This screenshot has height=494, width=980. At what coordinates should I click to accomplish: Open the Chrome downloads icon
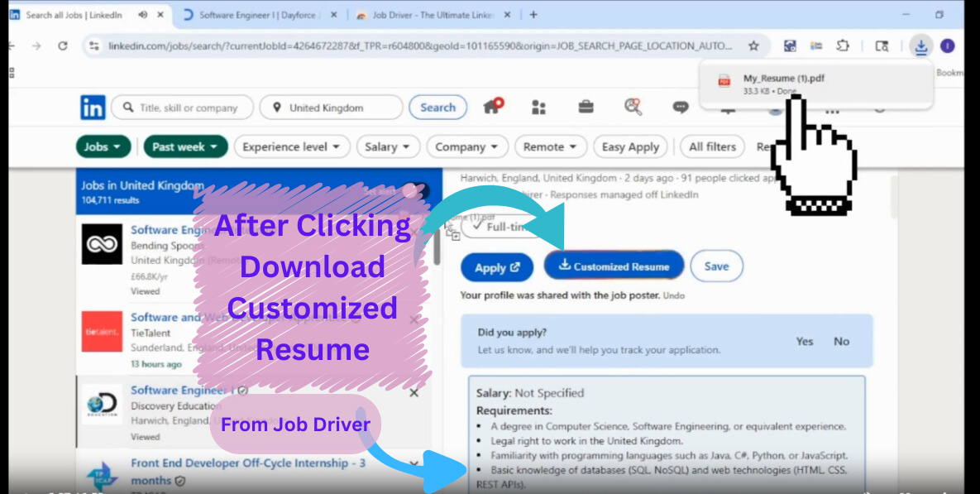pos(920,46)
